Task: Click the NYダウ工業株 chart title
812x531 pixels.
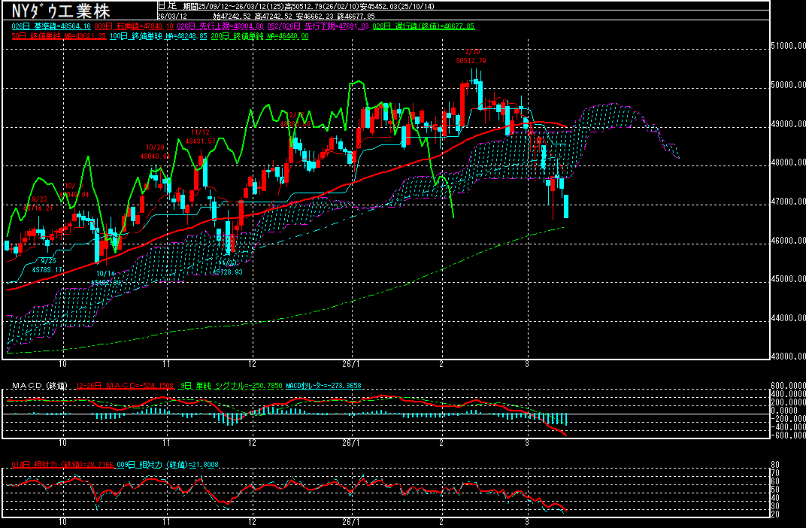Action: 62,11
